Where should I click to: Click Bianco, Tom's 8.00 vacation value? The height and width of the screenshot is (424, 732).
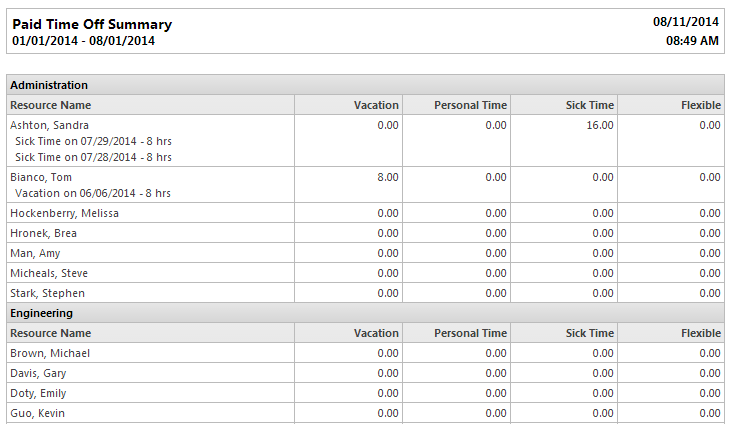point(388,177)
